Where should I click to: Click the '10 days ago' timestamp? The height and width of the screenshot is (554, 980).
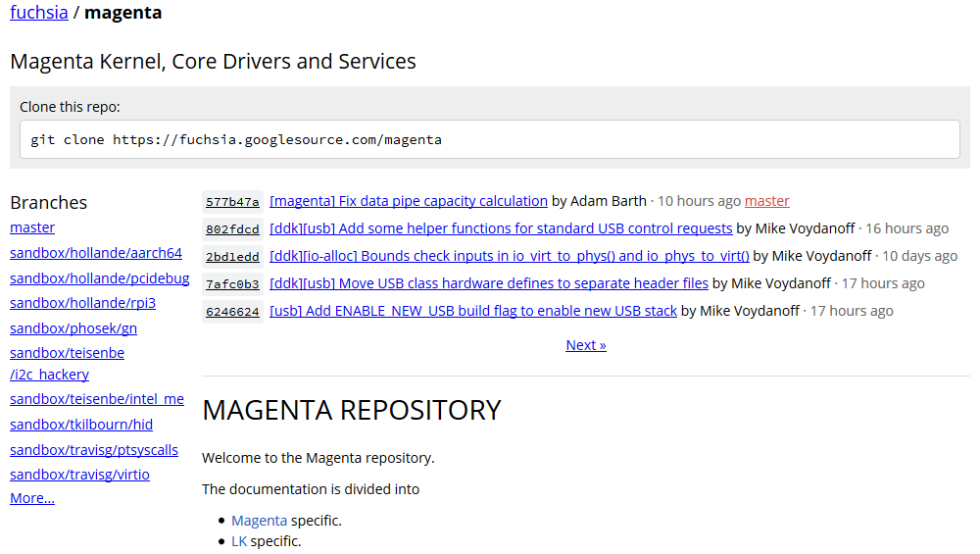pos(919,256)
